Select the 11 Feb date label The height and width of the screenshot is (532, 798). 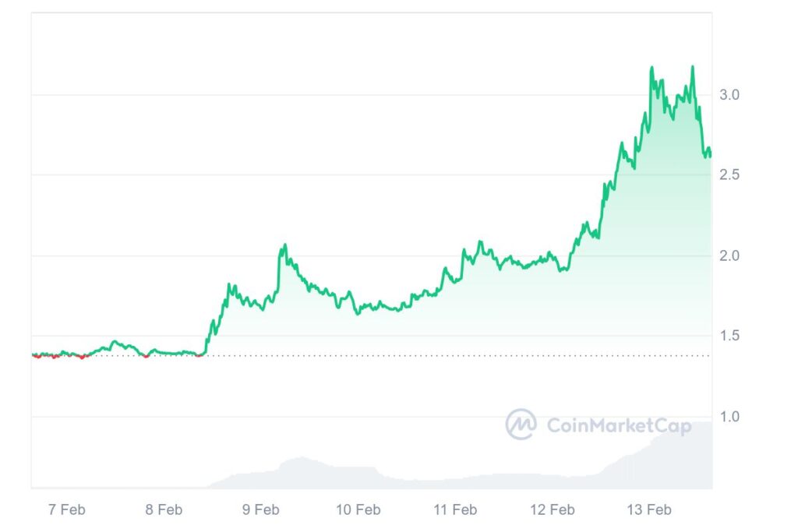pos(455,510)
